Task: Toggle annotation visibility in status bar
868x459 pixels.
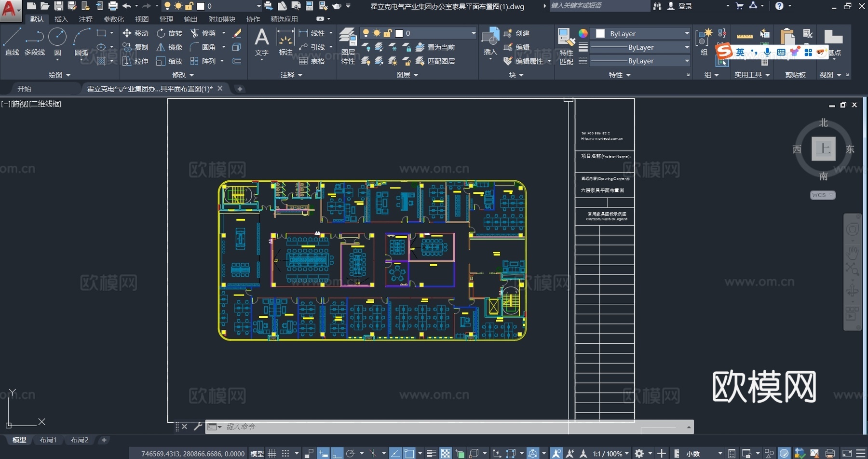Action: pyautogui.click(x=556, y=453)
